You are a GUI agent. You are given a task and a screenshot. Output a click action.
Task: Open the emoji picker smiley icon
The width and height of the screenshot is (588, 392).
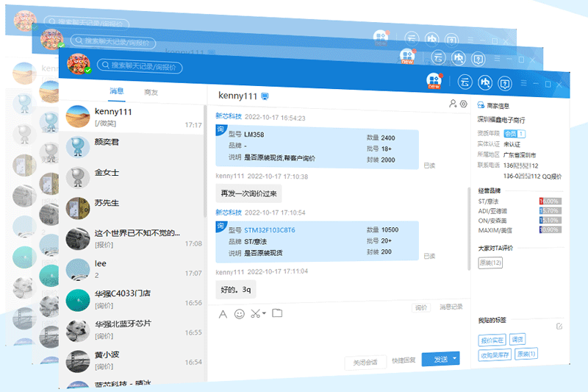[239, 314]
